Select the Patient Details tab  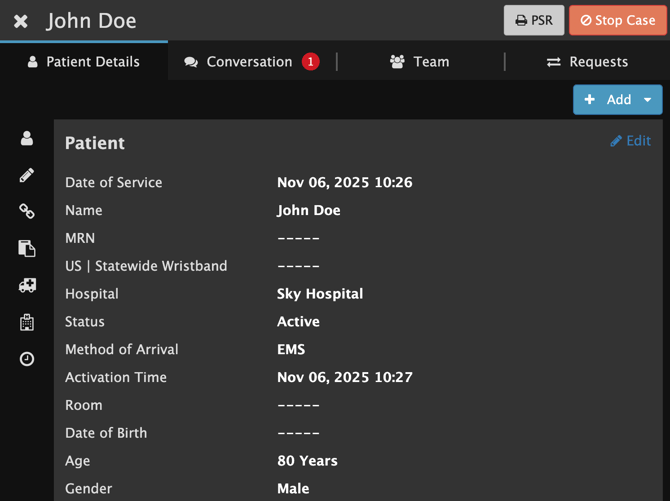[84, 62]
